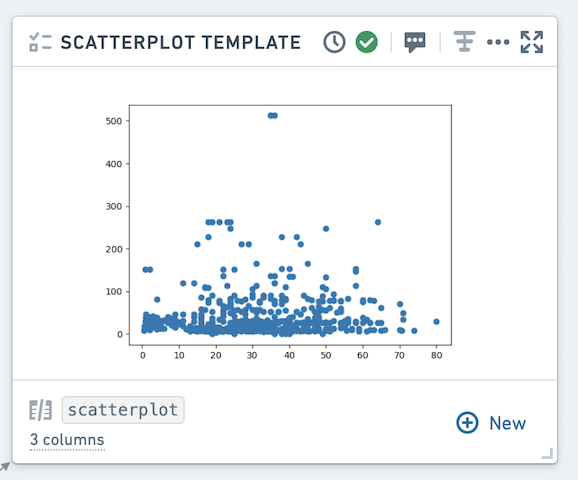Select the scatterplot output tag
The height and width of the screenshot is (480, 578).
point(123,410)
